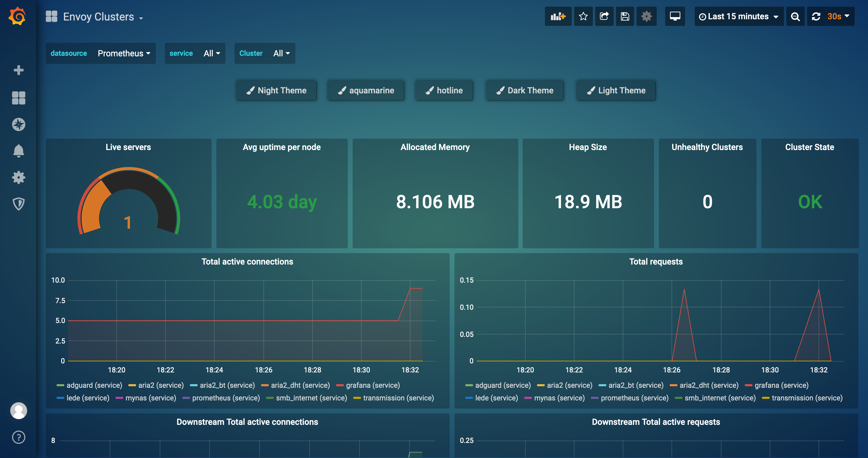Toggle prometheus series in Total requests legend
Image resolution: width=868 pixels, height=458 pixels.
[634, 398]
